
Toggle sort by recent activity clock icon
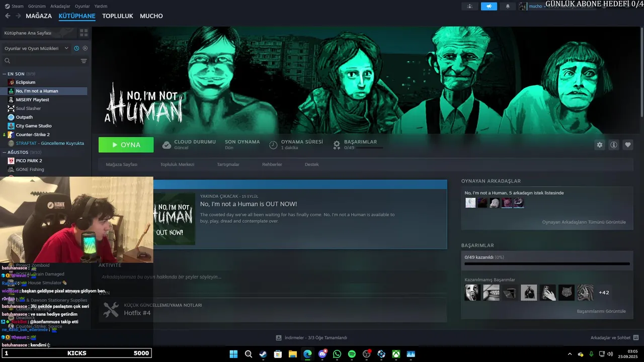point(76,48)
